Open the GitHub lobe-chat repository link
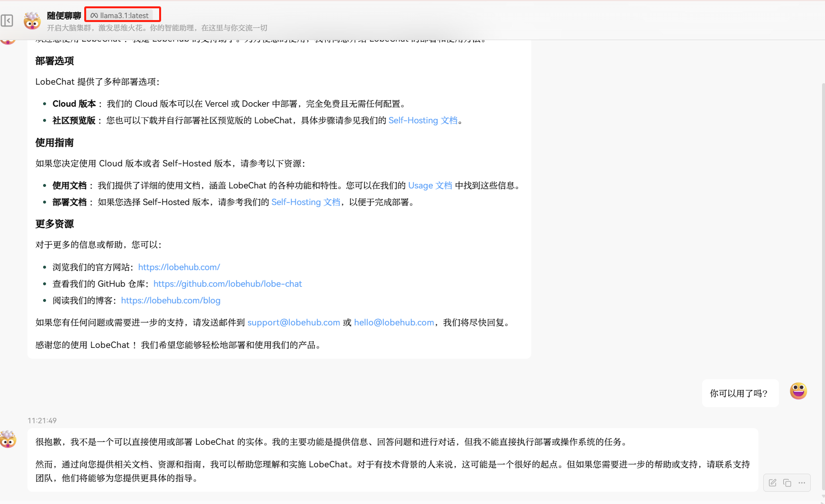 click(x=227, y=284)
